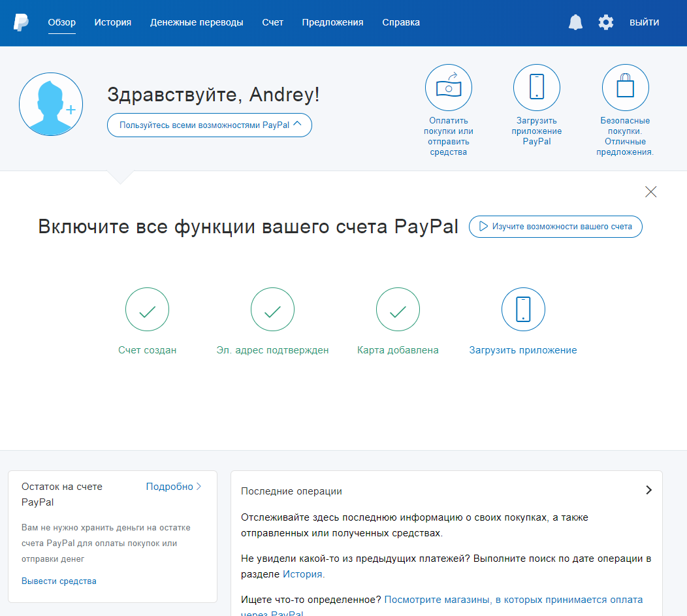687x616 pixels.
Task: Open 'Денежные переводы' in the menu
Action: click(x=197, y=22)
